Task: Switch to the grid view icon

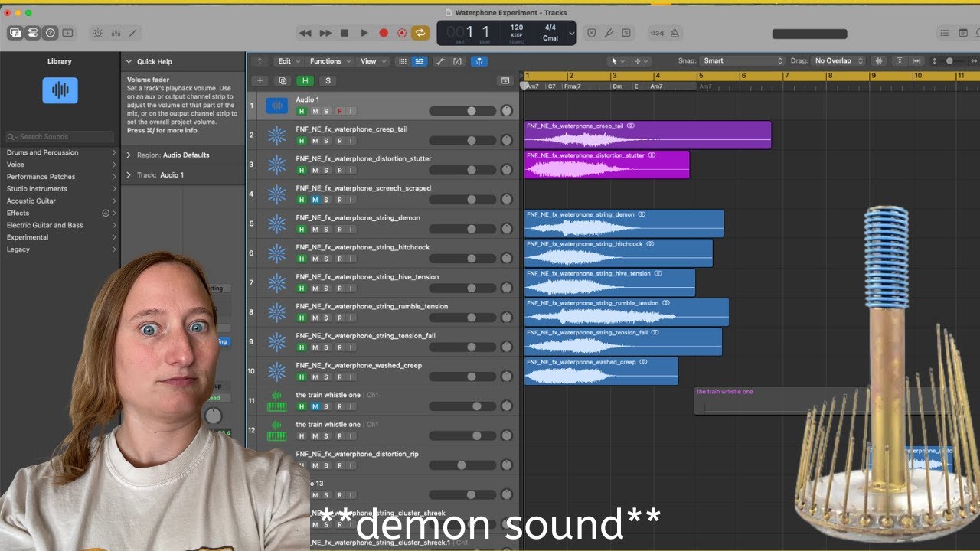Action: (x=403, y=61)
